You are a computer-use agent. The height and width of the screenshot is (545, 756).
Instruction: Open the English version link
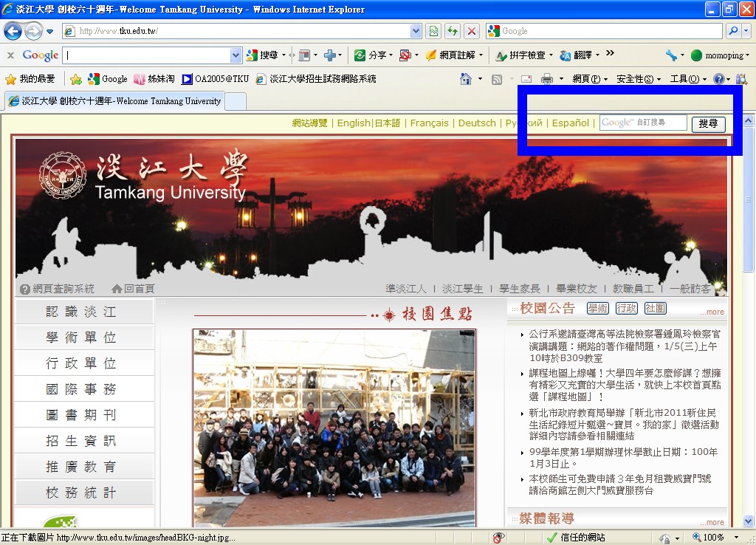point(354,123)
